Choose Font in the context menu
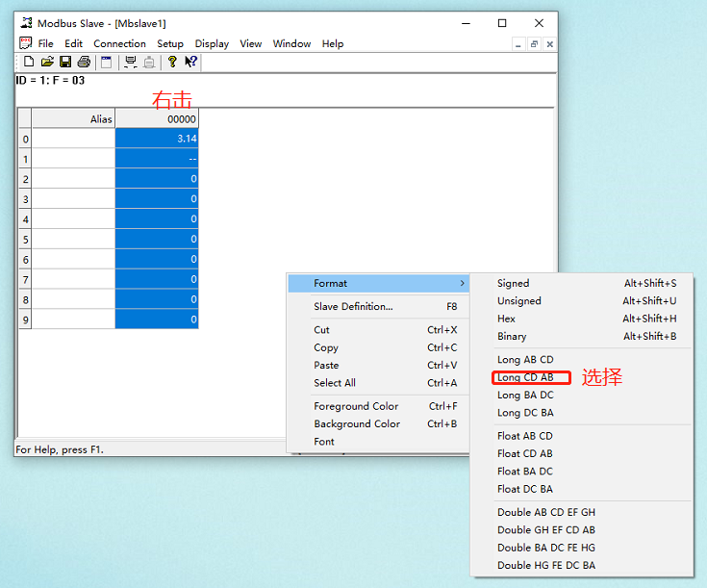707x588 pixels. point(378,442)
